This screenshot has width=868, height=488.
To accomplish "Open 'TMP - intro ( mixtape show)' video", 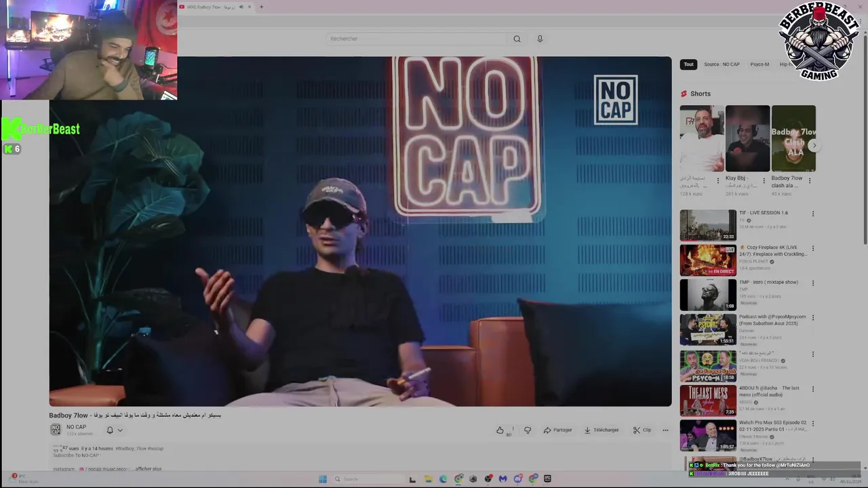I will [x=708, y=295].
